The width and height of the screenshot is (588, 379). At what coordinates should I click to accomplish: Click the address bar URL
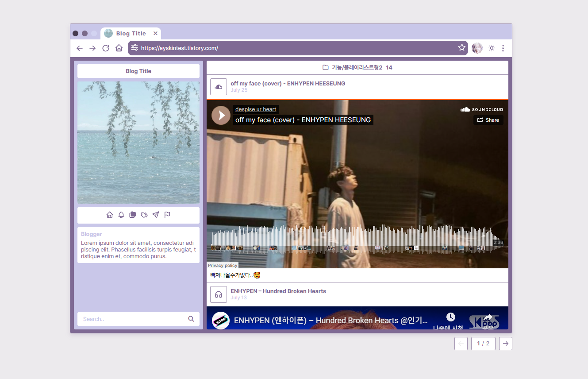coord(180,48)
